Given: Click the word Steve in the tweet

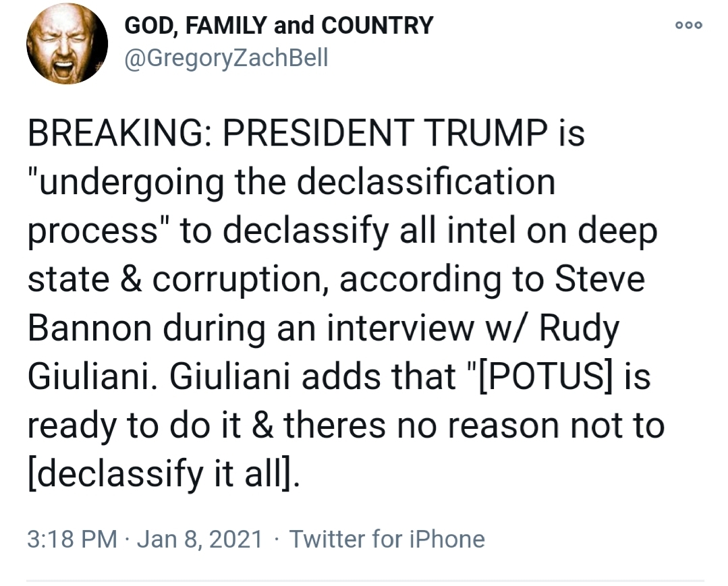Looking at the screenshot, I should pos(599,279).
